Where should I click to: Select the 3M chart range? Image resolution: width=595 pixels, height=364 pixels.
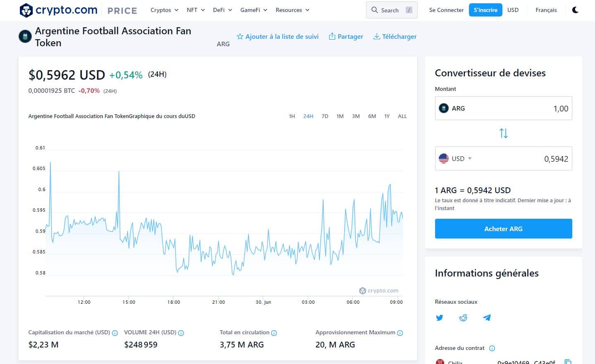(x=356, y=116)
